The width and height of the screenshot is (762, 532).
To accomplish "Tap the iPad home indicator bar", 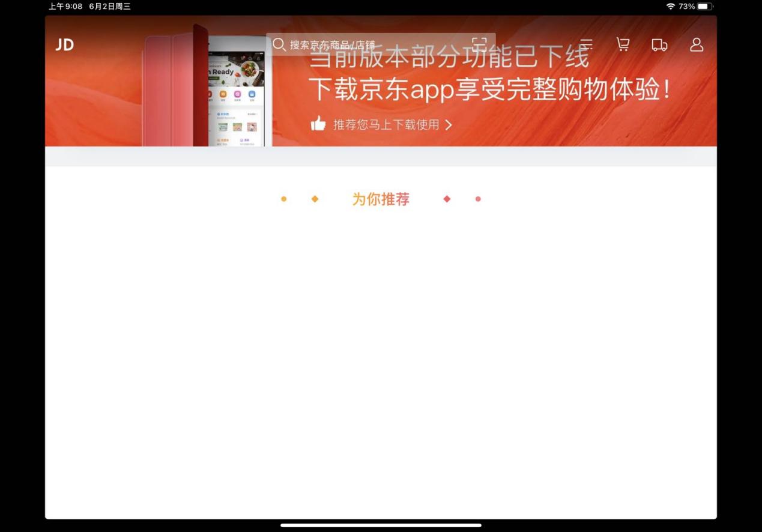I will click(x=381, y=525).
